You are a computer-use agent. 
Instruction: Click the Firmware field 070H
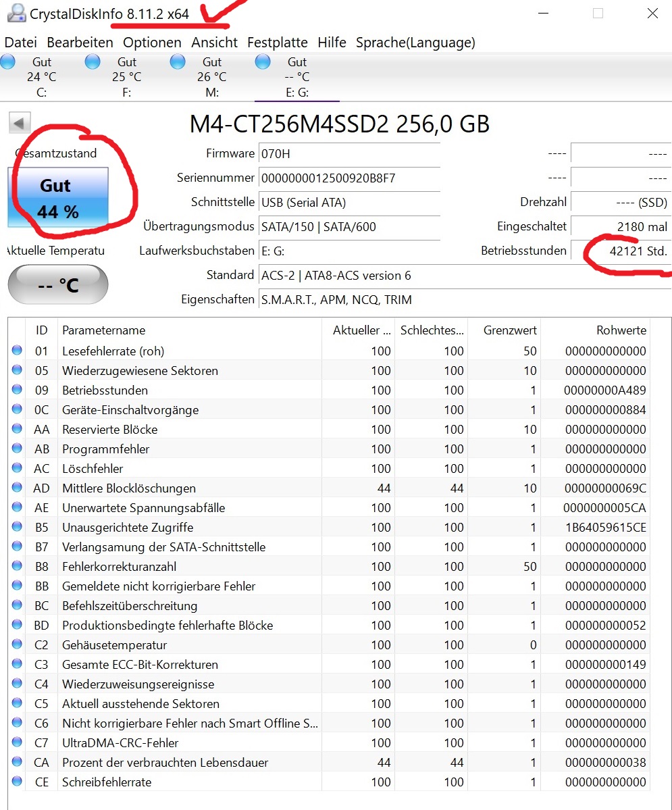[349, 154]
